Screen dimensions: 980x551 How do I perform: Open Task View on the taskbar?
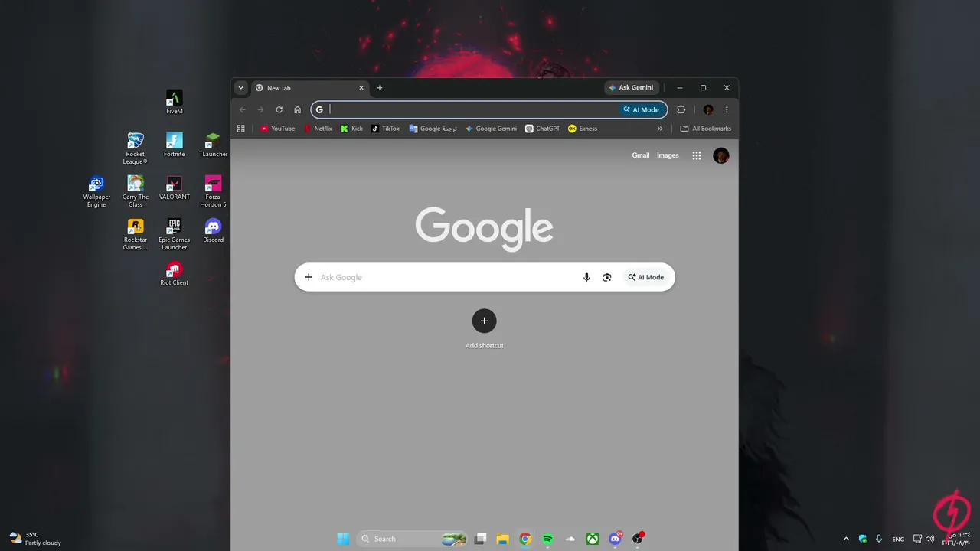[x=480, y=539]
